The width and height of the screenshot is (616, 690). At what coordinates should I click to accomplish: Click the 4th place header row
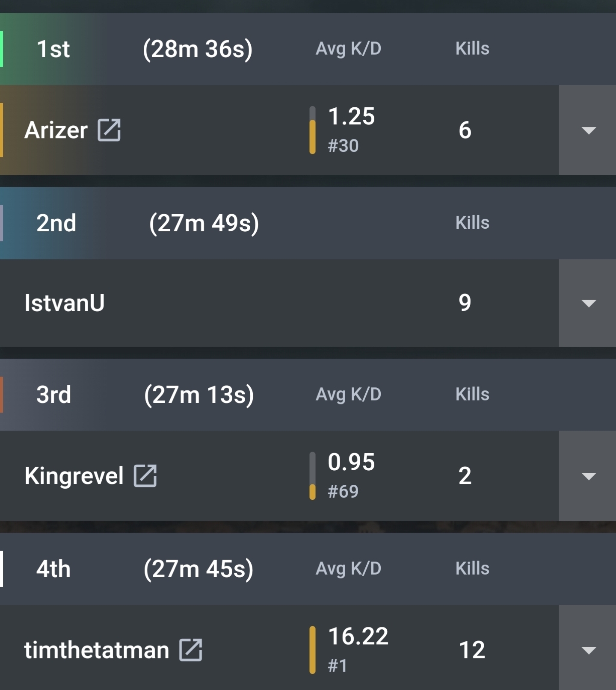point(308,569)
